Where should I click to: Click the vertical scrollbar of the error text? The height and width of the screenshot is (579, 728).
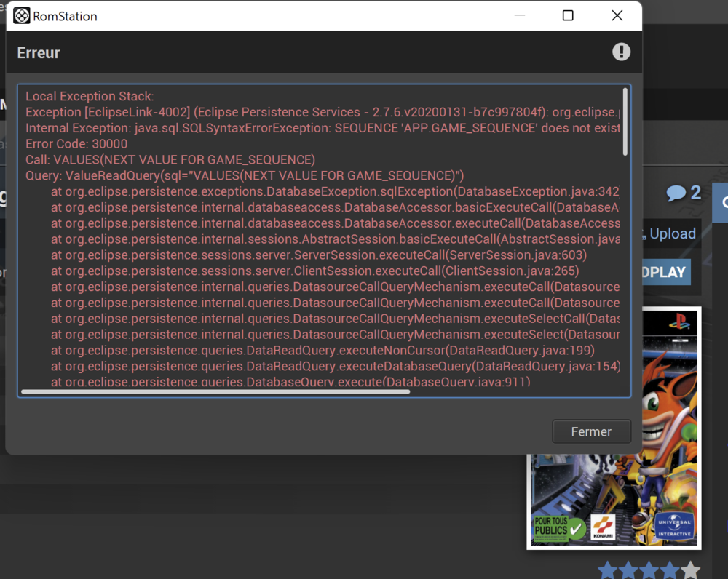click(x=625, y=122)
